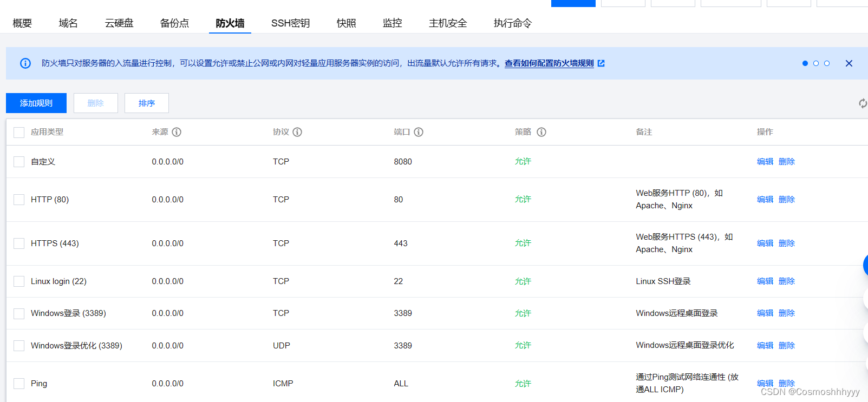Viewport: 868px width, 402px height.
Task: Switch to the 备份点 tab
Action: [x=174, y=23]
